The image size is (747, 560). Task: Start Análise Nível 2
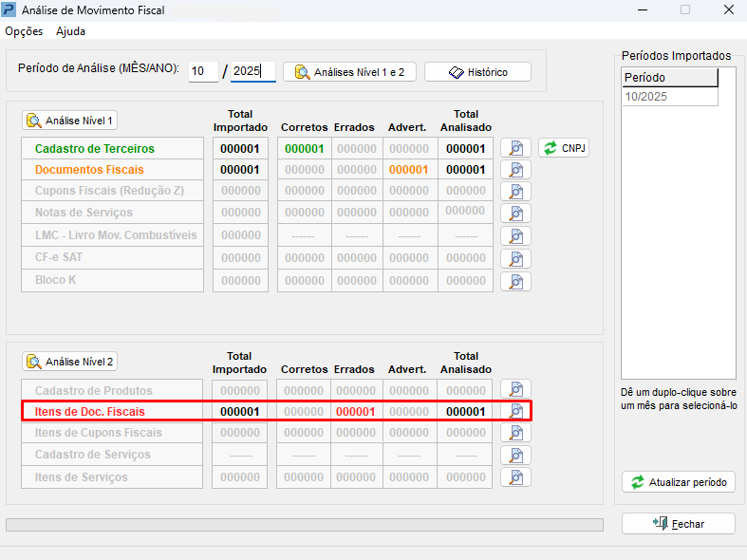click(70, 362)
